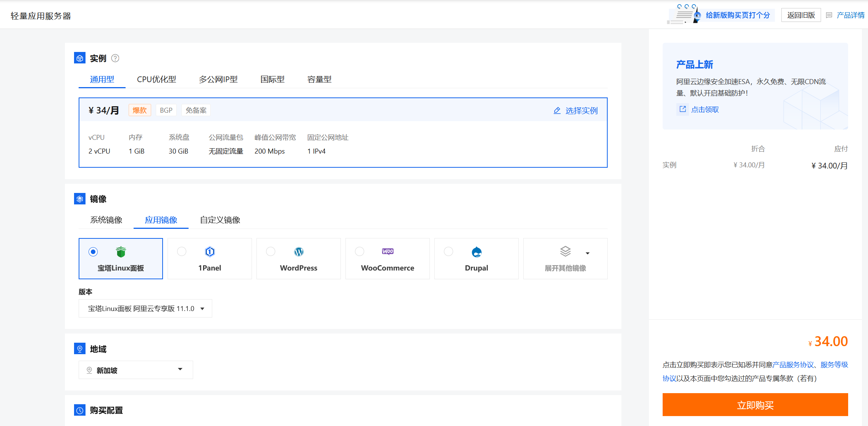
Task: Click the orange 立即购买 button
Action: 755,405
